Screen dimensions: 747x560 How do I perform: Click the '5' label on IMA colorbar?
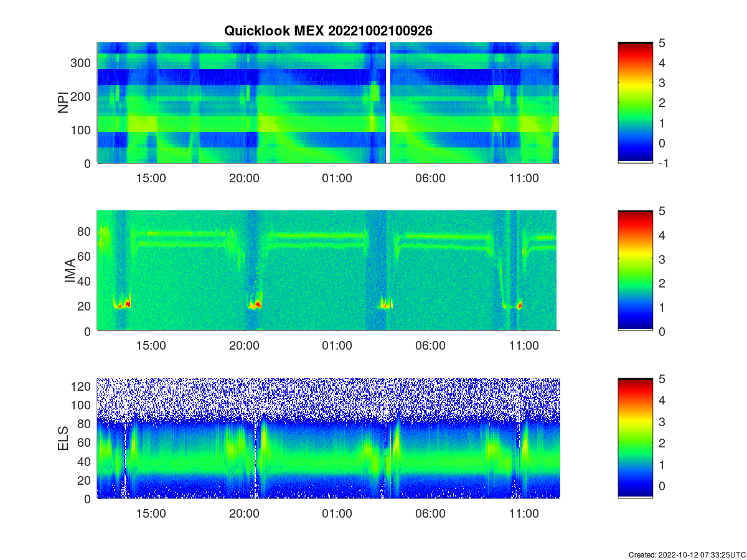662,211
